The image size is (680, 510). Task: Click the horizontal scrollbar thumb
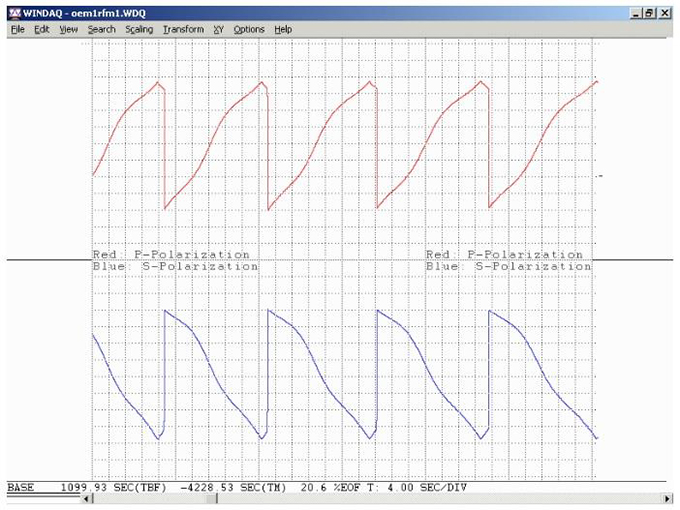[212, 499]
